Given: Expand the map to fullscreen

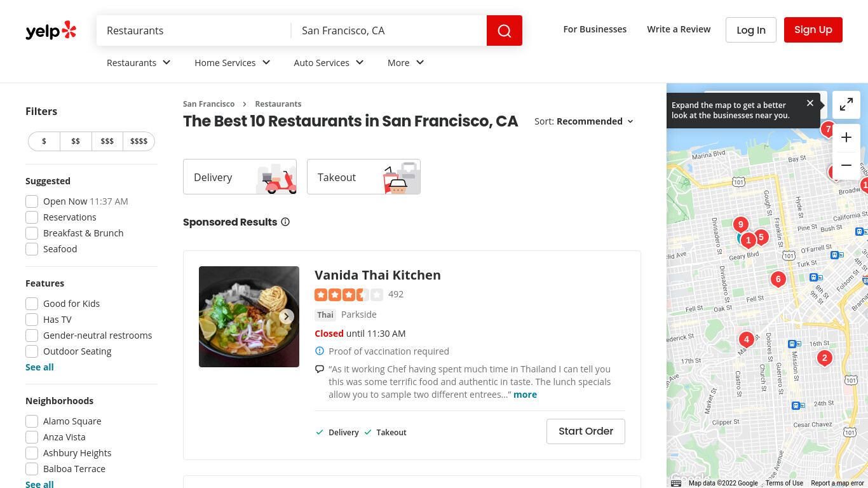Looking at the screenshot, I should pos(846,105).
